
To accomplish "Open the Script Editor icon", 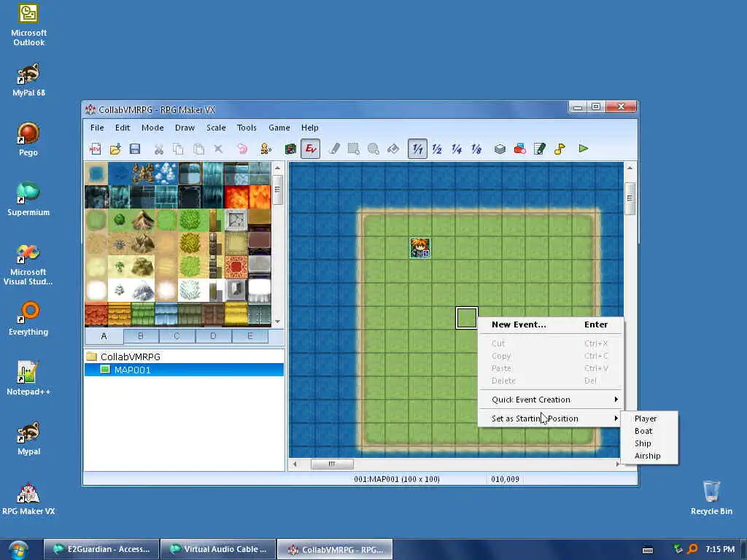I will [x=540, y=149].
